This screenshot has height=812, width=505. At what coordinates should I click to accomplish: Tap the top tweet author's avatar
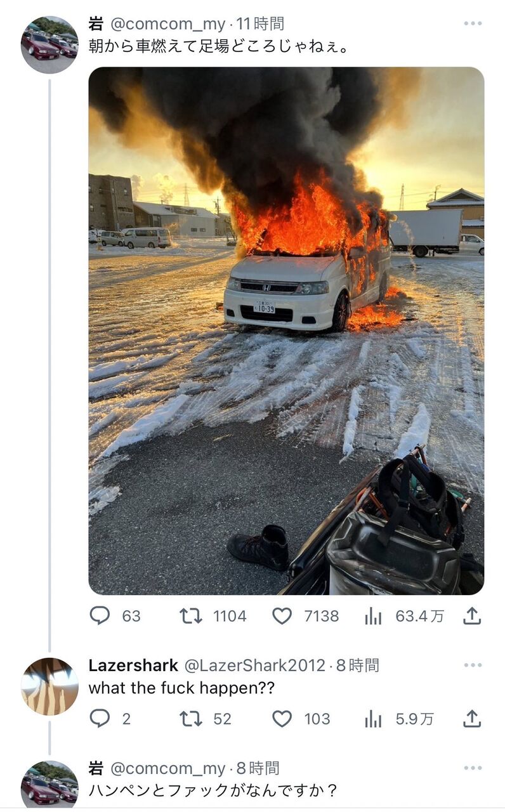tap(49, 44)
